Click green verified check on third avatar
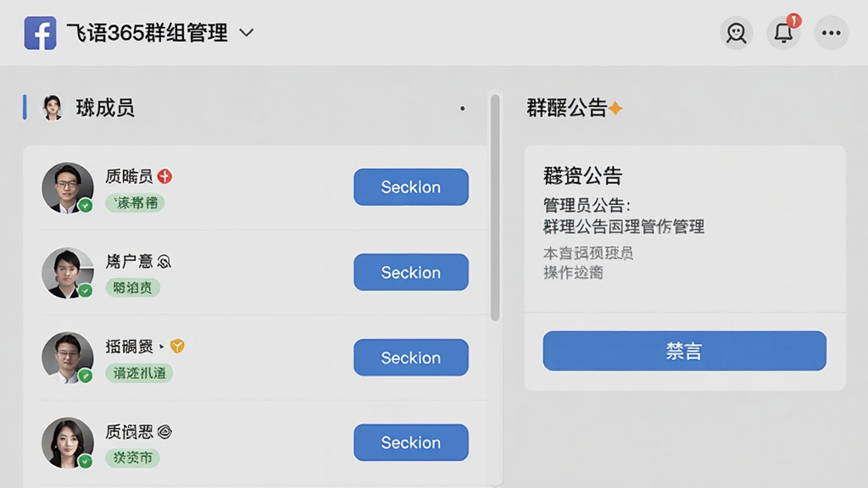The image size is (868, 488). click(x=86, y=376)
